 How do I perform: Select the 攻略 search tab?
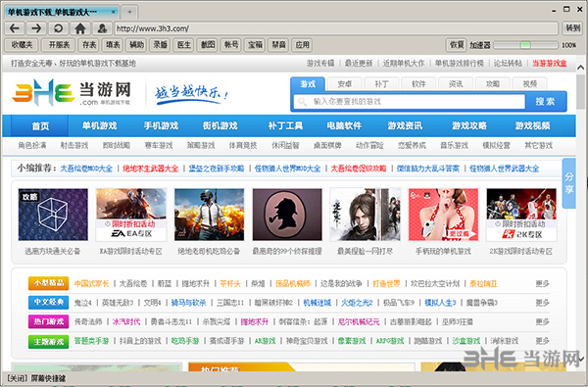tap(492, 84)
